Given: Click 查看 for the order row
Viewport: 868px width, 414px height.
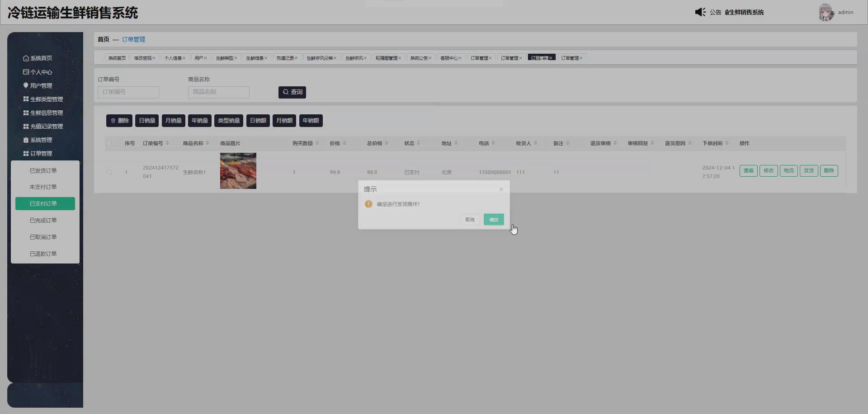Looking at the screenshot, I should pos(749,171).
